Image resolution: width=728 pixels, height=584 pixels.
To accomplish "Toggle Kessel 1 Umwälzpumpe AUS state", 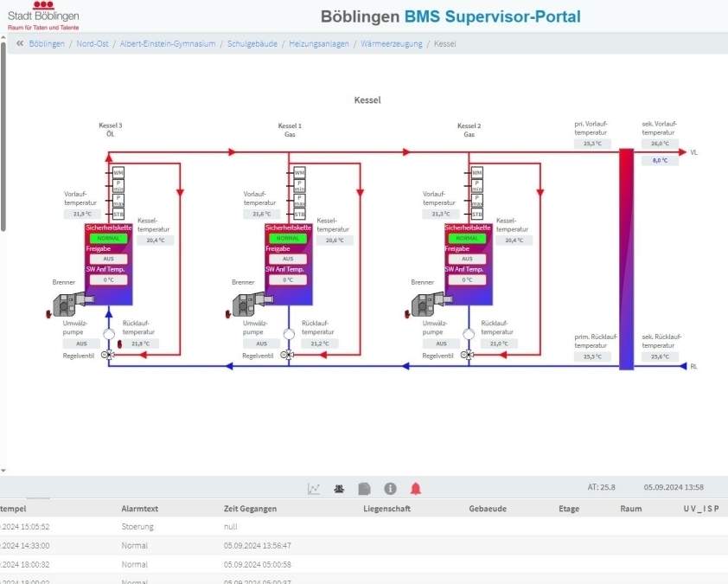I will click(x=261, y=343).
